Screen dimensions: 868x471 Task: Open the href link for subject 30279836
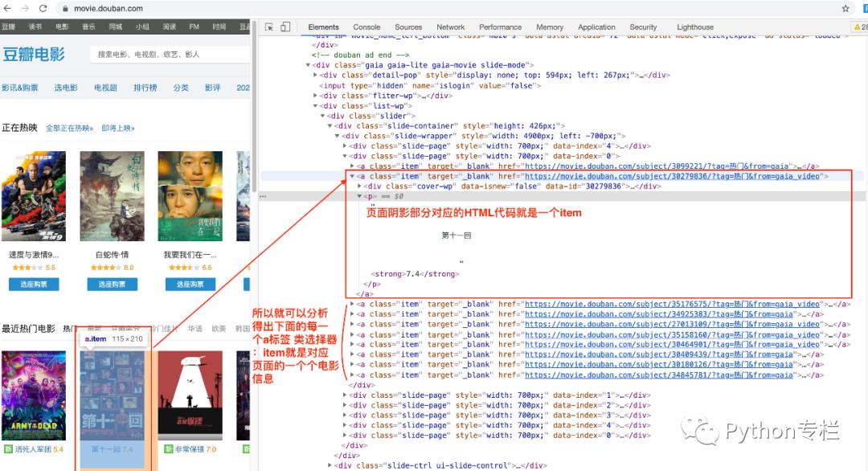click(x=672, y=176)
